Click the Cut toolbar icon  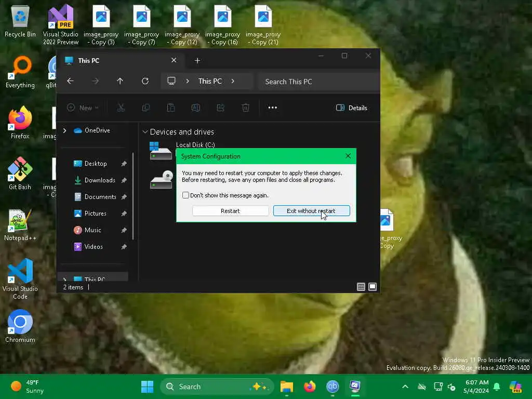point(121,108)
